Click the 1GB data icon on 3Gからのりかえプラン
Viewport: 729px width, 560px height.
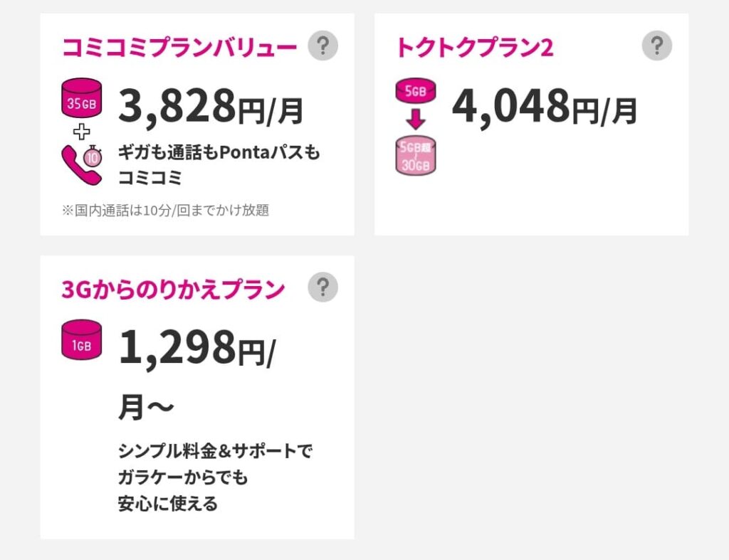[x=80, y=340]
